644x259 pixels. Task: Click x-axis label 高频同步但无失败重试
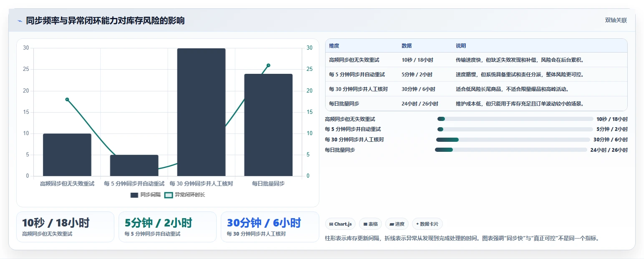[67, 184]
